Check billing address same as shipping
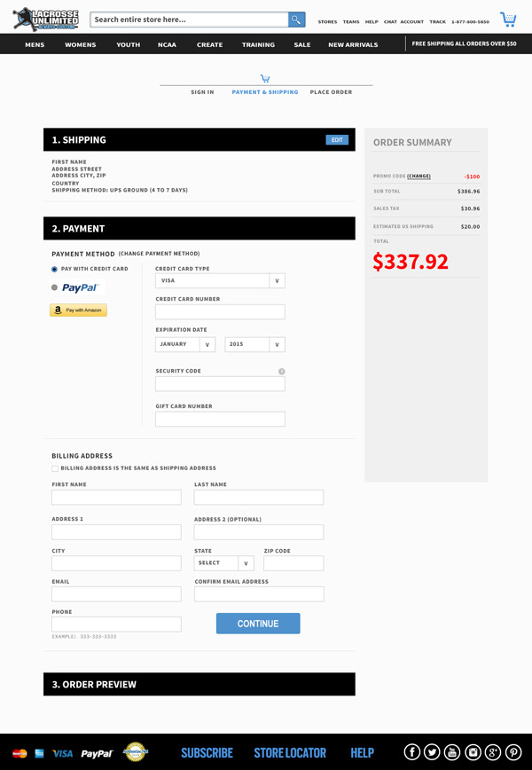Viewport: 532px width, 770px height. (55, 468)
